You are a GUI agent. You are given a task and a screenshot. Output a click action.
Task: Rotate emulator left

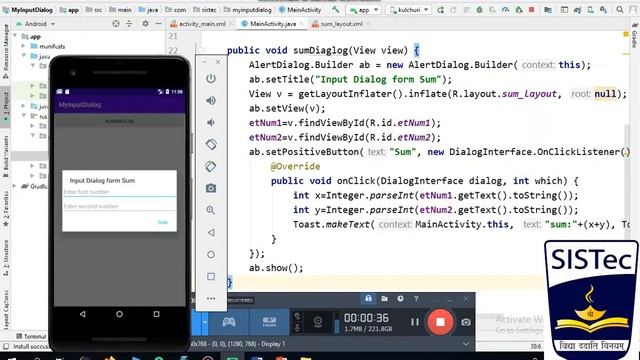point(211,144)
